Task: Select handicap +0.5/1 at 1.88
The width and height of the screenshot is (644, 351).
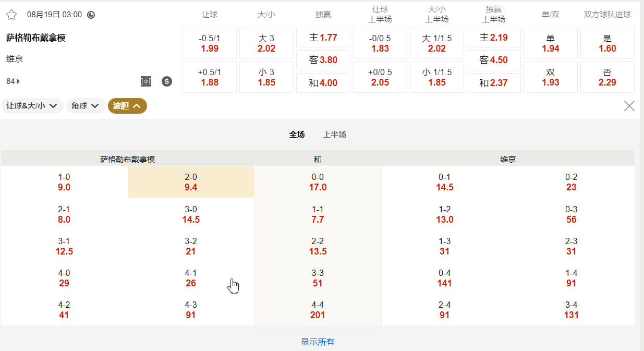Action: [210, 77]
